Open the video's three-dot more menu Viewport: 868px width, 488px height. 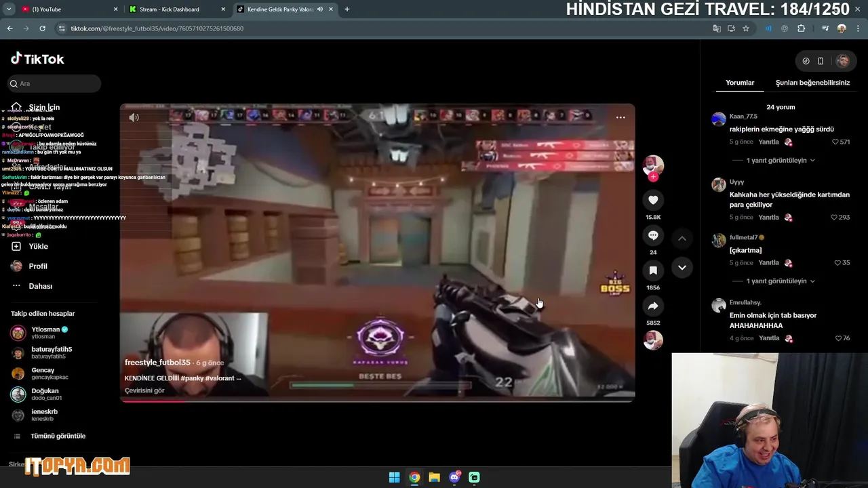click(620, 117)
